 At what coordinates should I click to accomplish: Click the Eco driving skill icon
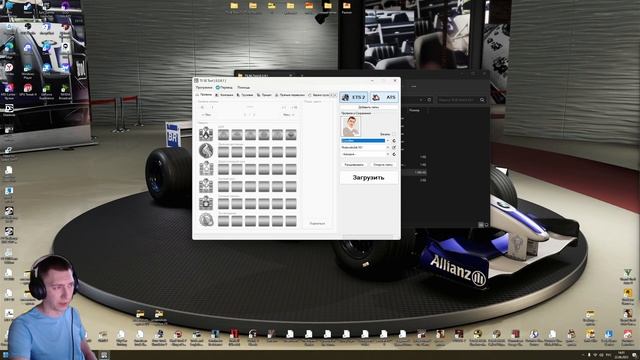[206, 220]
